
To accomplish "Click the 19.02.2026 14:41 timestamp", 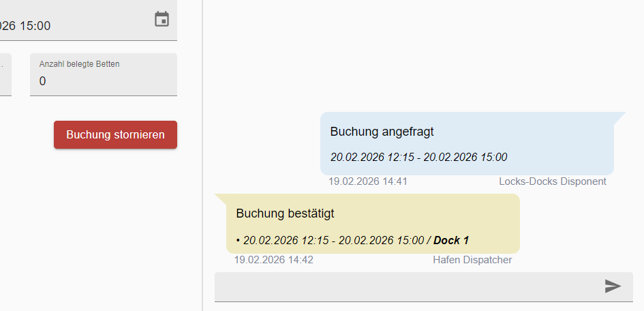I will [368, 181].
